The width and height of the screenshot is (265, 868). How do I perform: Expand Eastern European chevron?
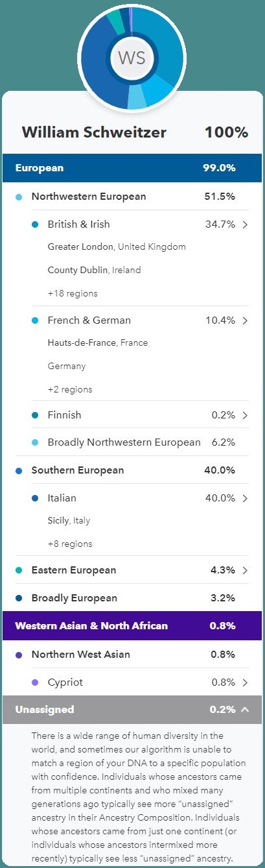pos(245,570)
